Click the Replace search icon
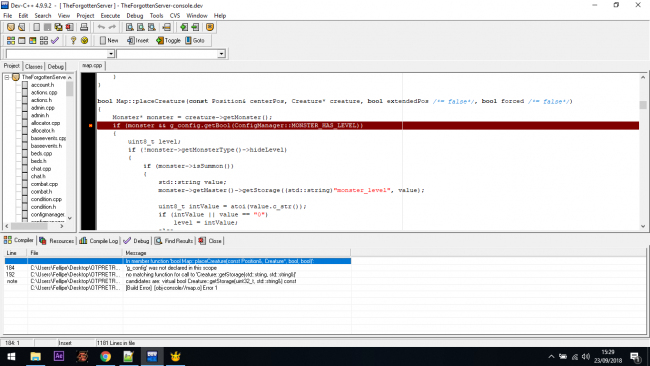The height and width of the screenshot is (366, 650). 141,27
